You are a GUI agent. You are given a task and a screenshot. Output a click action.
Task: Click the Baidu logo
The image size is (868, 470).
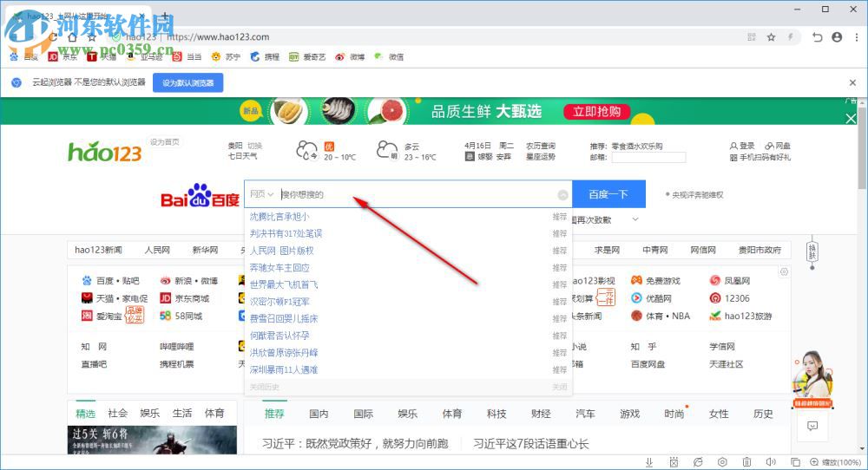pos(200,195)
